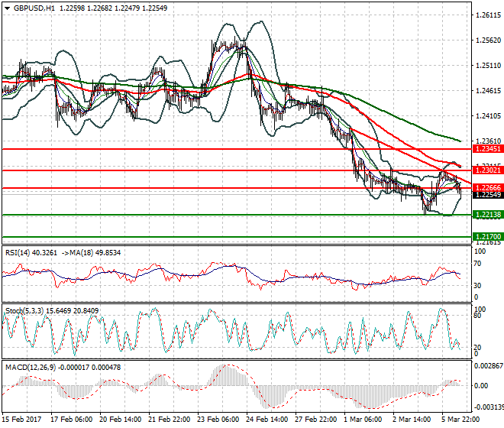Select the ->MA(18) 49.8534 label text
The image size is (504, 428).
(90, 253)
